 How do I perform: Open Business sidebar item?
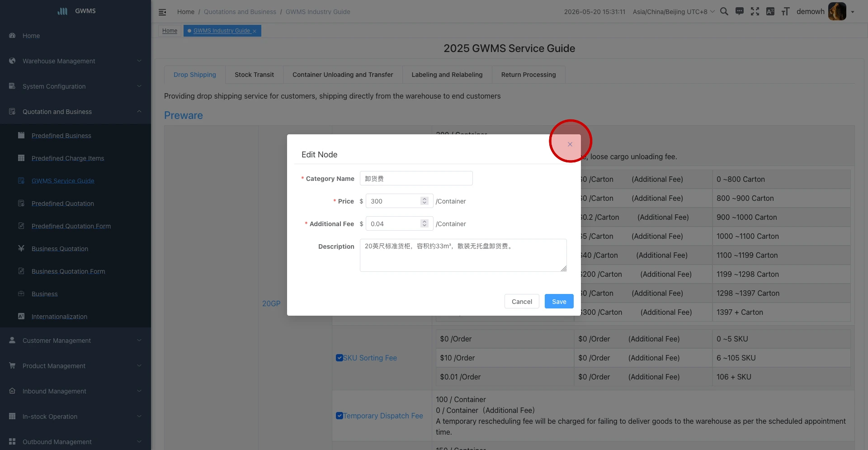coord(75,294)
